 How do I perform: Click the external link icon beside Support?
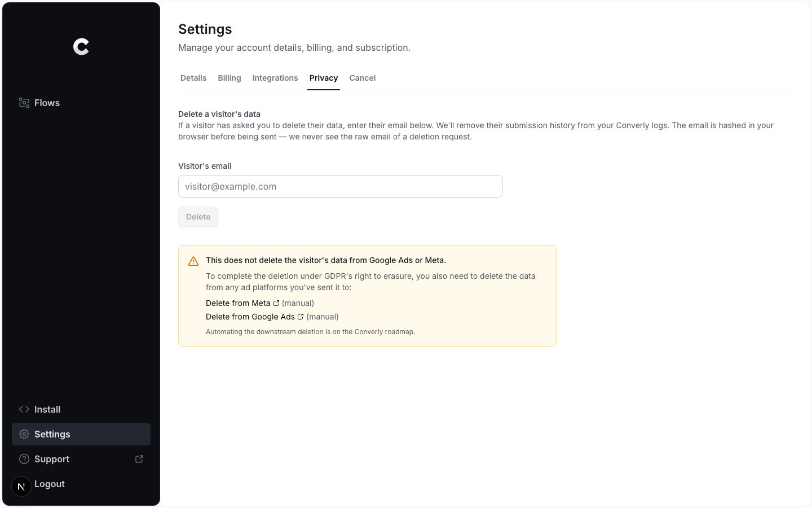coord(139,459)
